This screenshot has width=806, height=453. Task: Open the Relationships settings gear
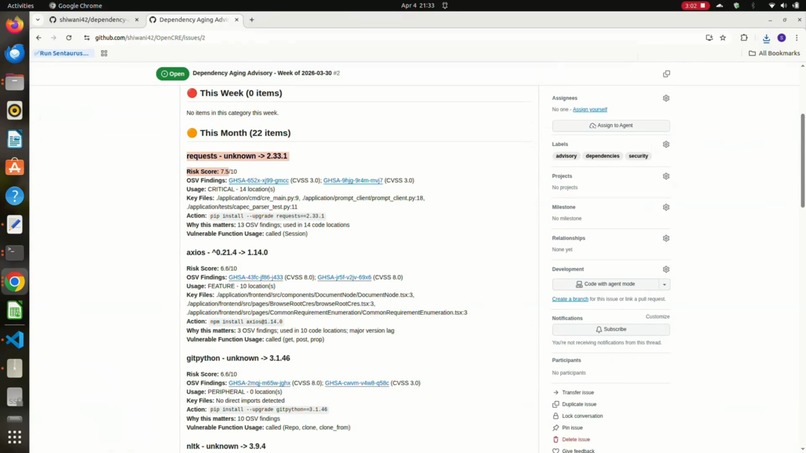(x=666, y=238)
